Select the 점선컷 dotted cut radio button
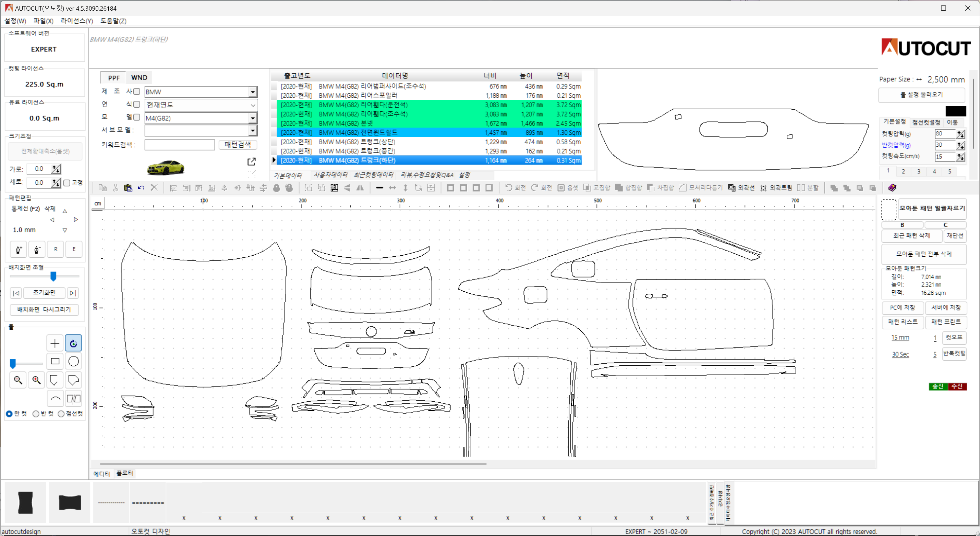Screen dimensions: 980x536 [61, 414]
